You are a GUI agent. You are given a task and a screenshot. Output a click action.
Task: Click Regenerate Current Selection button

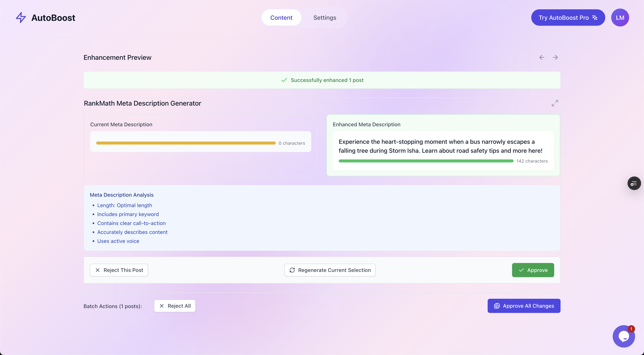pos(330,270)
